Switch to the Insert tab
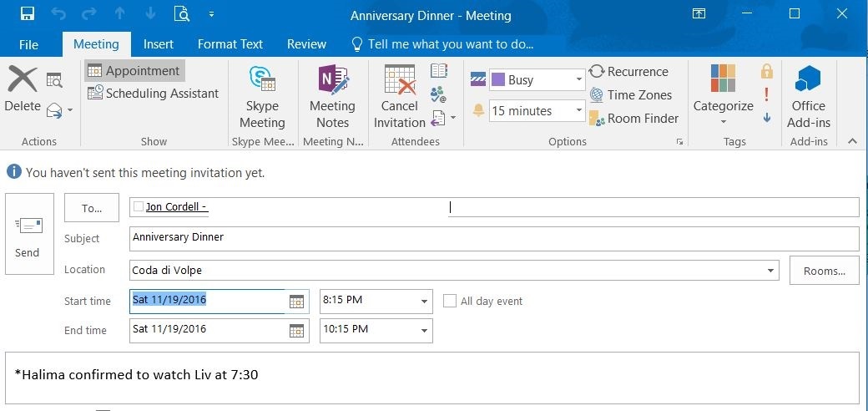 click(159, 44)
